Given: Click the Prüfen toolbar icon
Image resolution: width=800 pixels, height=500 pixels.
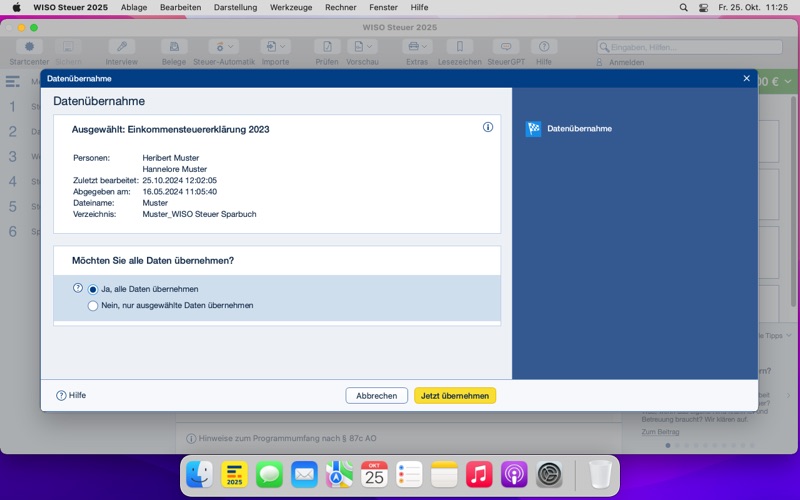Looking at the screenshot, I should click(327, 47).
